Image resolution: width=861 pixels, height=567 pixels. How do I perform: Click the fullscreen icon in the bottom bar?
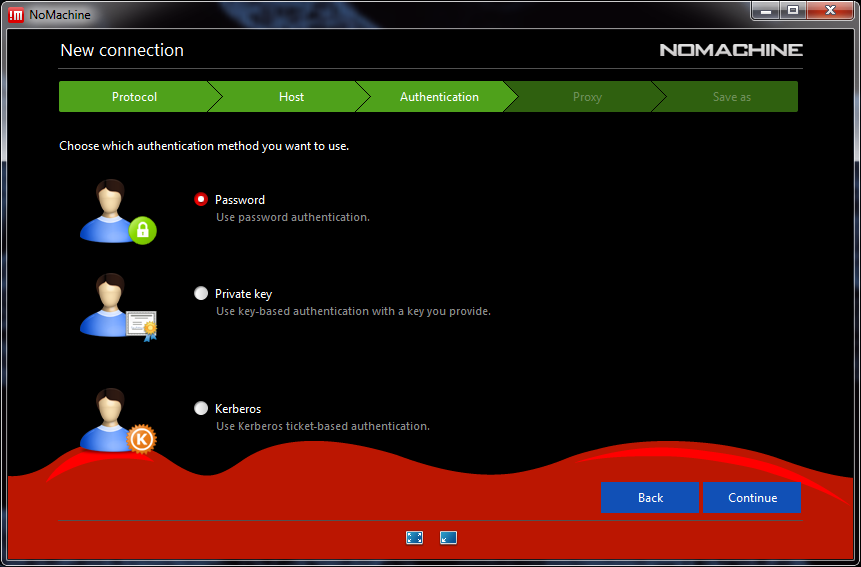point(415,537)
